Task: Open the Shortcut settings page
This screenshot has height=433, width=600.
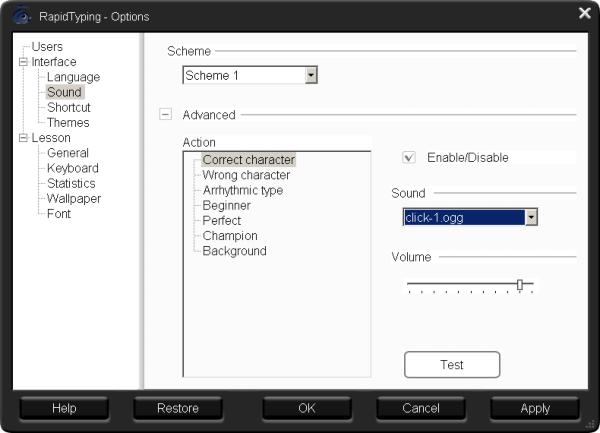Action: click(68, 107)
